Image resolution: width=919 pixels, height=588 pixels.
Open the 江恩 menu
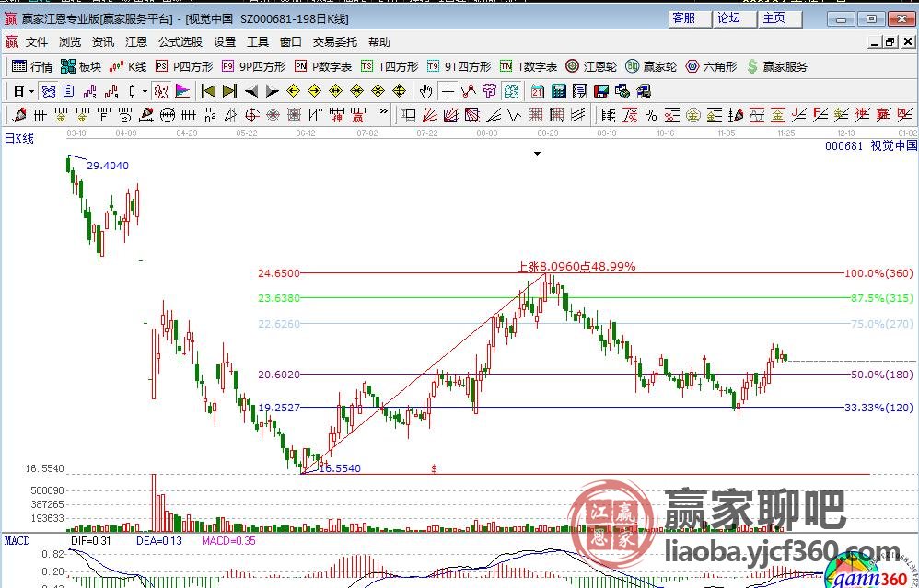click(136, 42)
